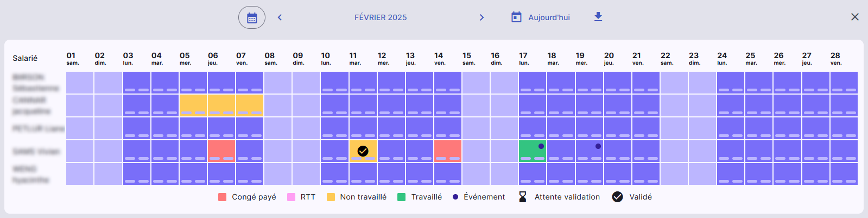The height and width of the screenshot is (218, 868).
Task: Click the day 06 paid leave cell
Action: 221,151
